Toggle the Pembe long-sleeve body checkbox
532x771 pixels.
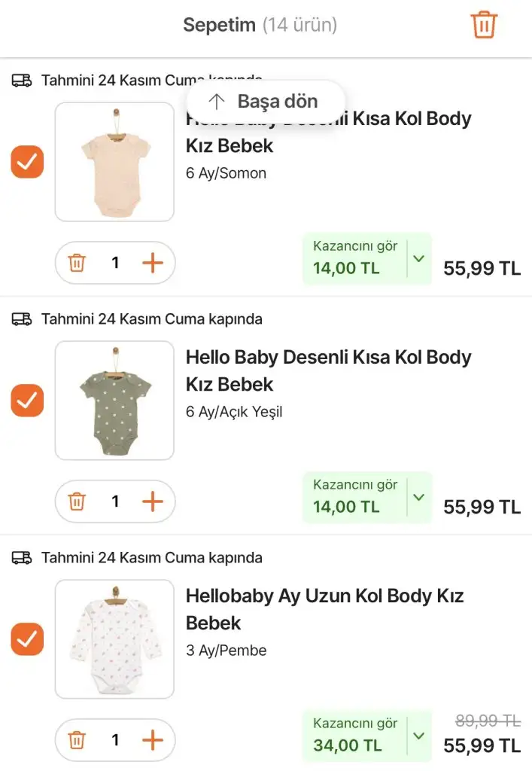click(x=27, y=639)
